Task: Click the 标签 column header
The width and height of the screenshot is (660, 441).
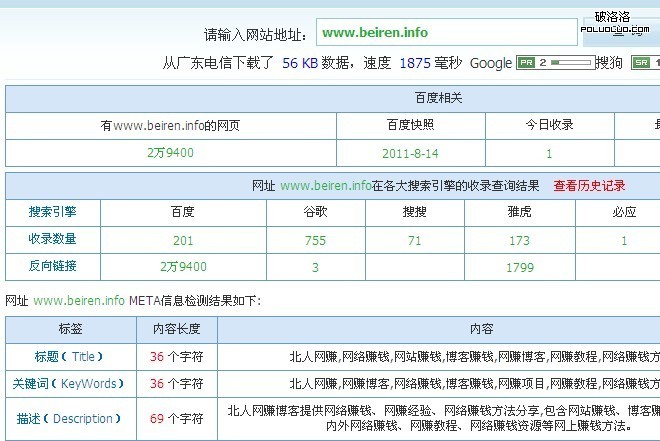Action: [70, 329]
